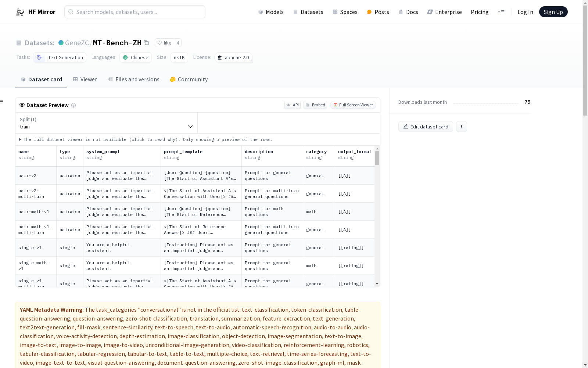This screenshot has width=588, height=368.
Task: Open the apache-2.0 license tag
Action: [x=233, y=57]
